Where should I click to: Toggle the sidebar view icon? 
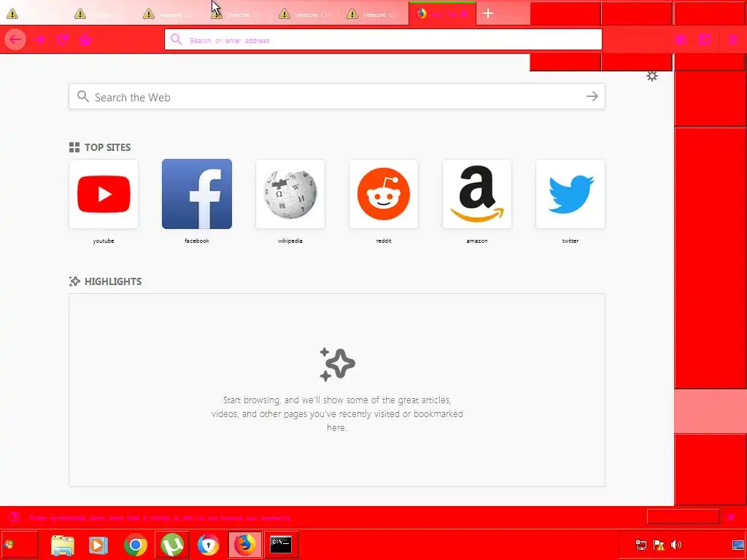click(705, 39)
